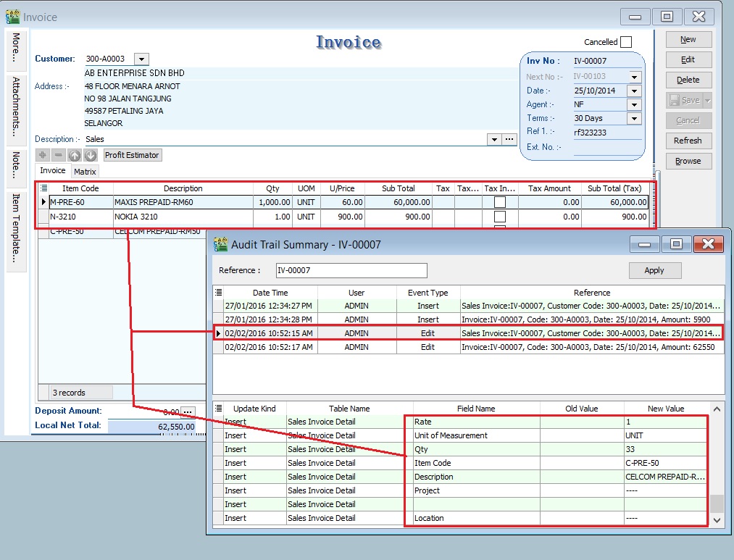Viewport: 734px width, 560px height.
Task: Check Tax Inclusive for MAXIS PREPAID-RM60 row
Action: [x=500, y=201]
